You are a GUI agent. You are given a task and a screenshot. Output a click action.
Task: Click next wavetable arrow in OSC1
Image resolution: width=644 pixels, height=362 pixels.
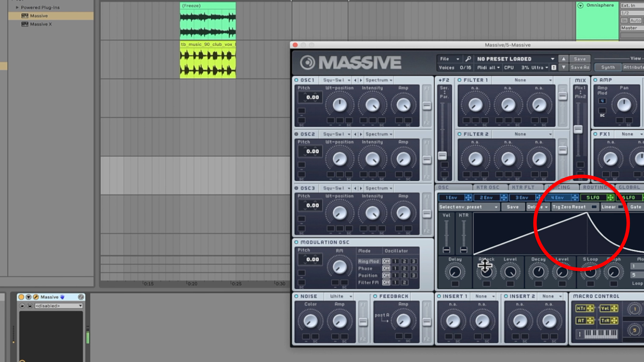pyautogui.click(x=361, y=80)
